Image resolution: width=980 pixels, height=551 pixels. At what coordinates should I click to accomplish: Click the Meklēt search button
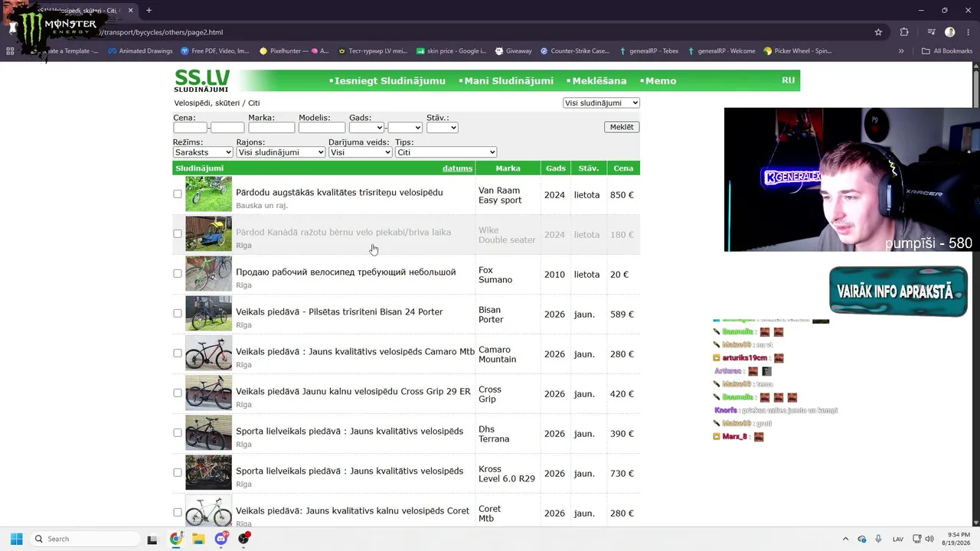coord(622,127)
